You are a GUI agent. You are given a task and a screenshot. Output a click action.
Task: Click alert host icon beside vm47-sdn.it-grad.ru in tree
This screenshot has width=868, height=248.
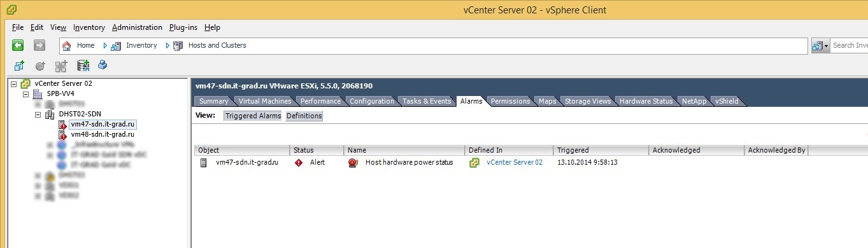coord(62,125)
